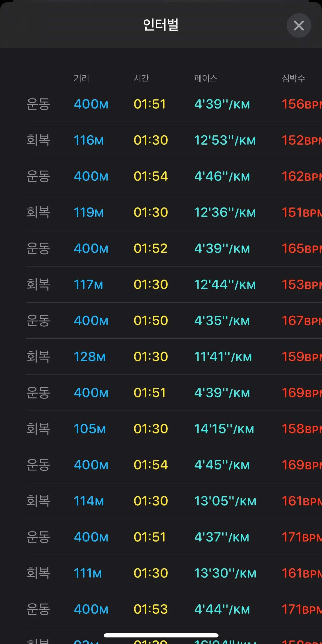Viewport: 322px width, 644px height.
Task: Tap the 4'45''/KM pace value
Action: pyautogui.click(x=222, y=465)
